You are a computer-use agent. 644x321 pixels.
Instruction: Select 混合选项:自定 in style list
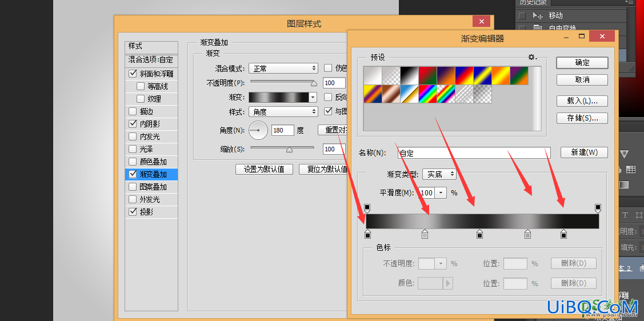(x=151, y=60)
